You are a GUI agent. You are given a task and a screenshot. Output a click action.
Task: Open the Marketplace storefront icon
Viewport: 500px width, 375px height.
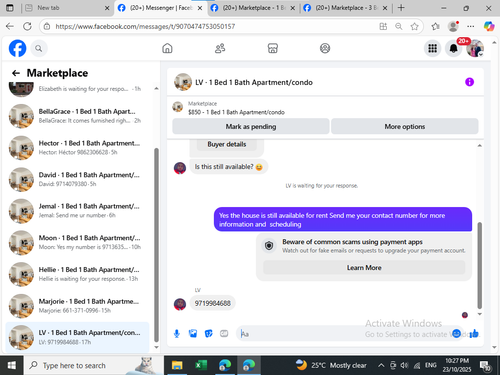point(273,48)
